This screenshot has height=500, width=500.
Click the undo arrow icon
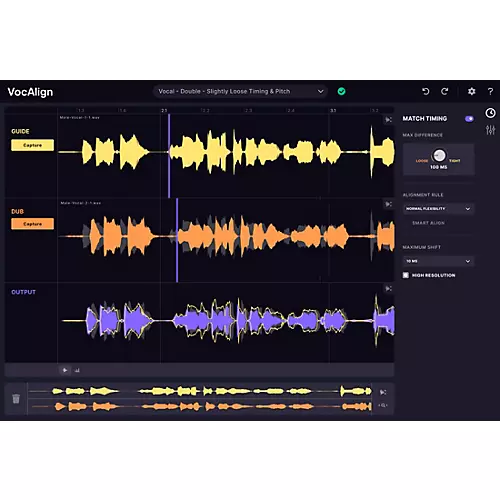426,91
